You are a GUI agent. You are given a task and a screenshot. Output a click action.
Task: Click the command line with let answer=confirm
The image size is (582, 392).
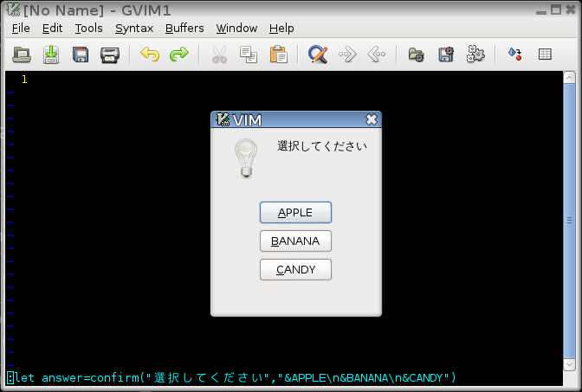click(x=231, y=378)
